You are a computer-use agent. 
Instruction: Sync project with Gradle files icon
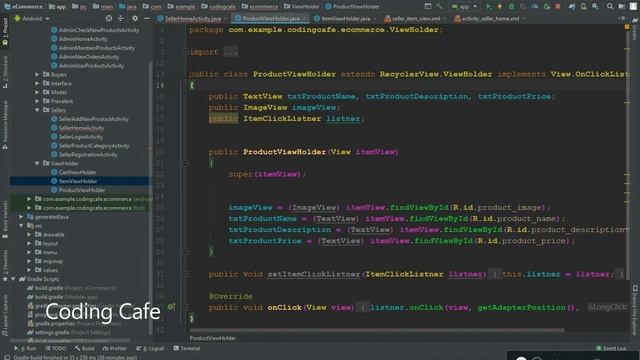coord(572,7)
